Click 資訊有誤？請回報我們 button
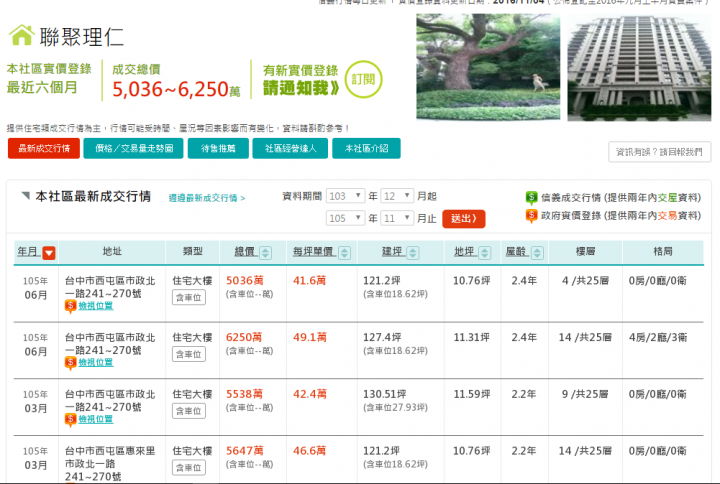This screenshot has height=484, width=720. 659,152
